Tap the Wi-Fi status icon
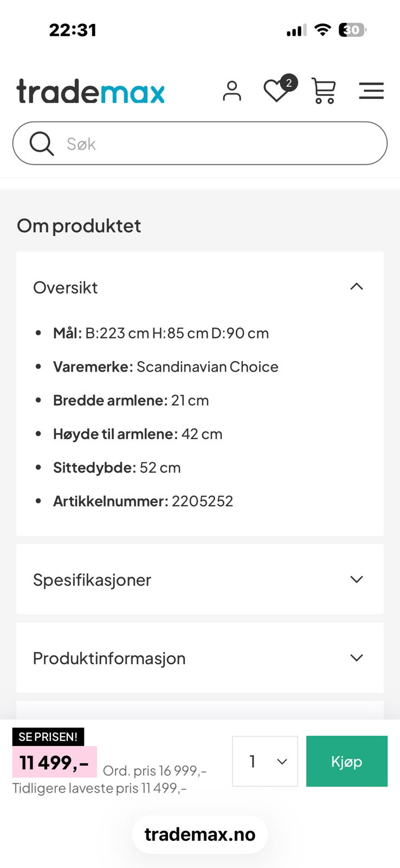 click(x=322, y=30)
